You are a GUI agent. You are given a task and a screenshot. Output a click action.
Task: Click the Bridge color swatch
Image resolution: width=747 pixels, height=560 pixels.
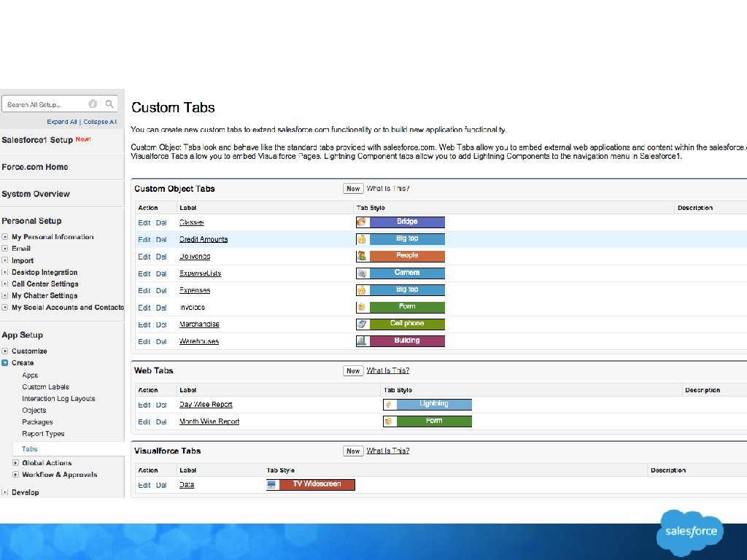click(x=407, y=222)
